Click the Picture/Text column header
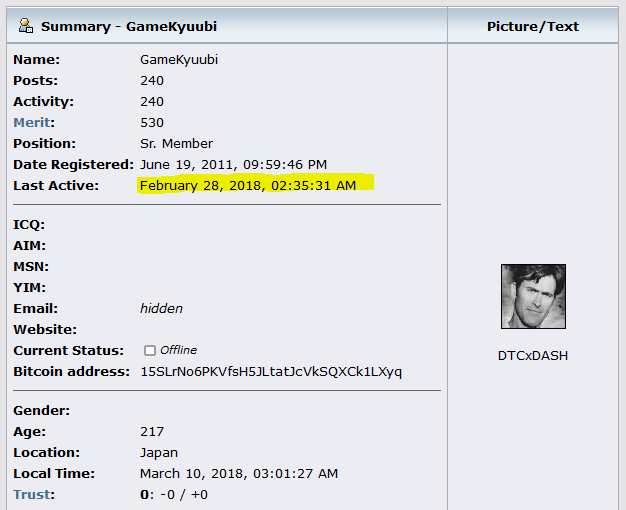Screen dimensions: 626x510 coord(533,27)
